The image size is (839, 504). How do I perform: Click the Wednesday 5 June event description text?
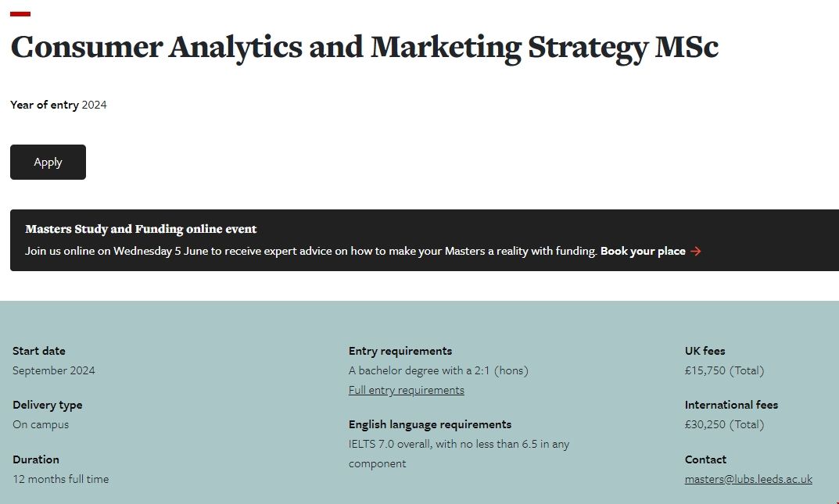311,252
